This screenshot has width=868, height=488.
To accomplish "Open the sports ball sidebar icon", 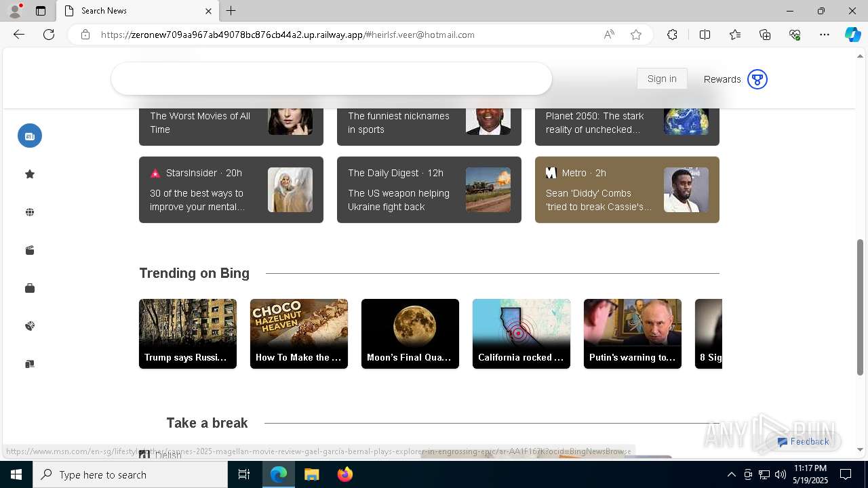I will pyautogui.click(x=30, y=326).
